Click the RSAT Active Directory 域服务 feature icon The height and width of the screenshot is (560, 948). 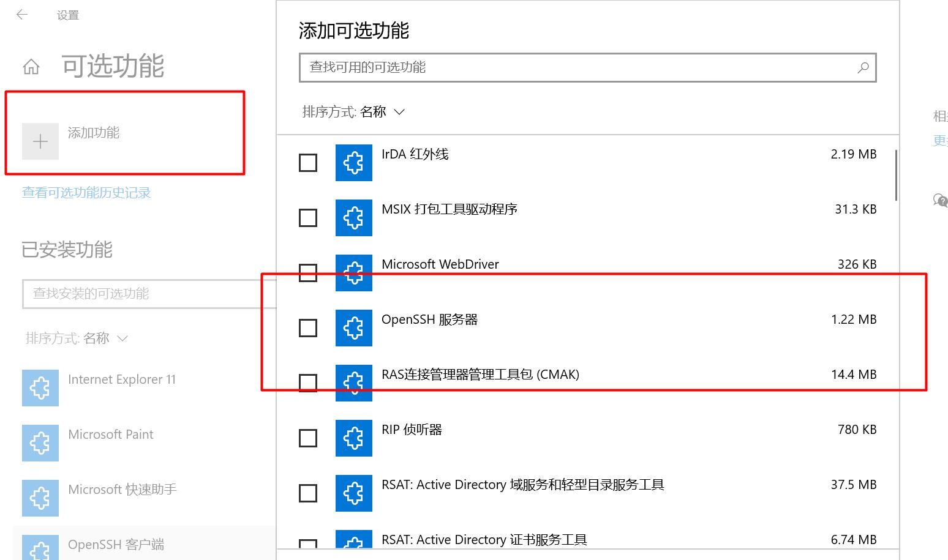point(354,493)
